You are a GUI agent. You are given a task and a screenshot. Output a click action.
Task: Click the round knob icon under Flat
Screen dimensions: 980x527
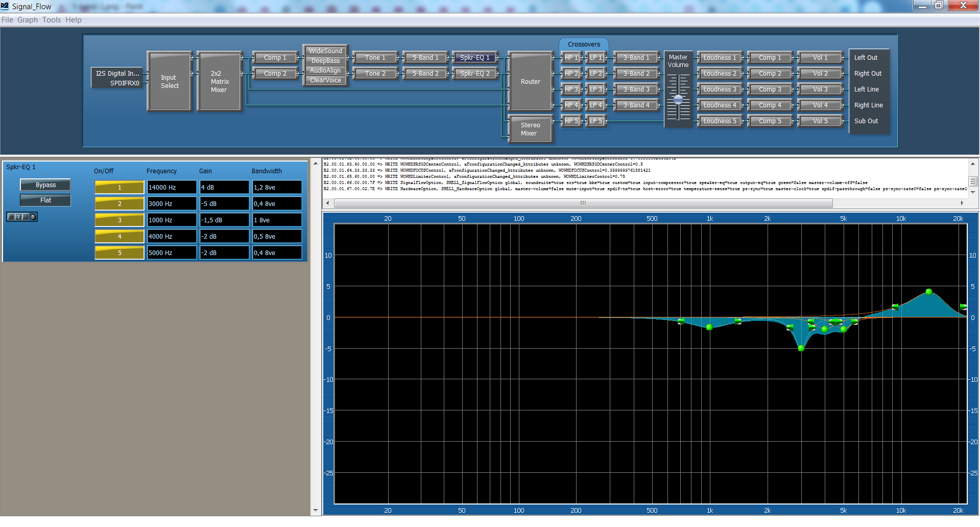pyautogui.click(x=33, y=217)
